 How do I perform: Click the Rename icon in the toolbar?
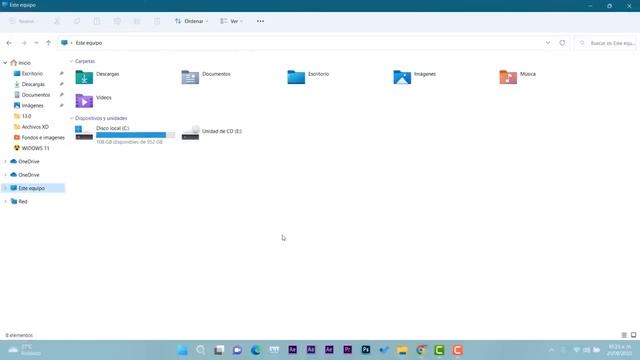[117, 21]
